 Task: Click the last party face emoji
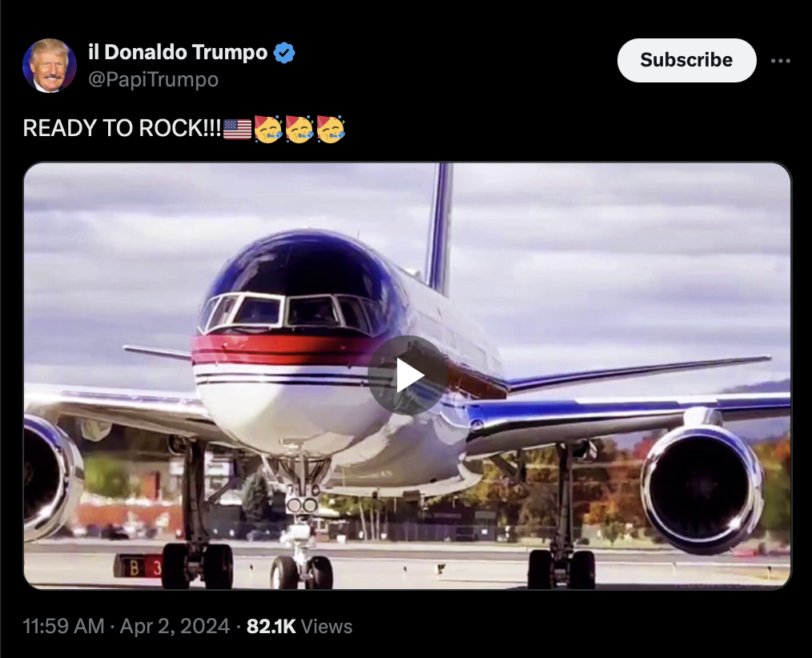pyautogui.click(x=329, y=128)
